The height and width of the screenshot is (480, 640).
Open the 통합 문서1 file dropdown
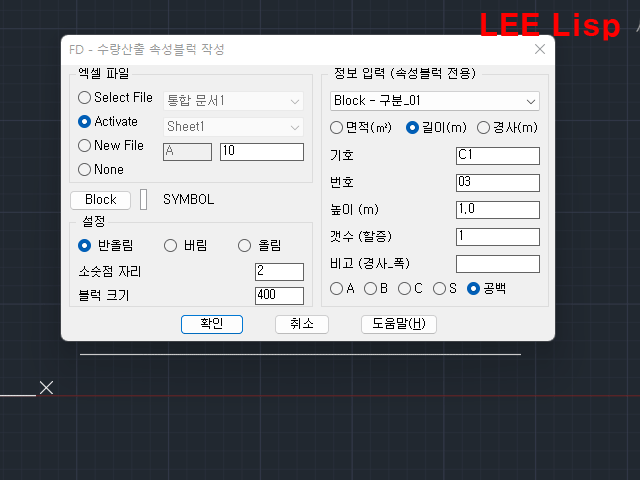233,101
